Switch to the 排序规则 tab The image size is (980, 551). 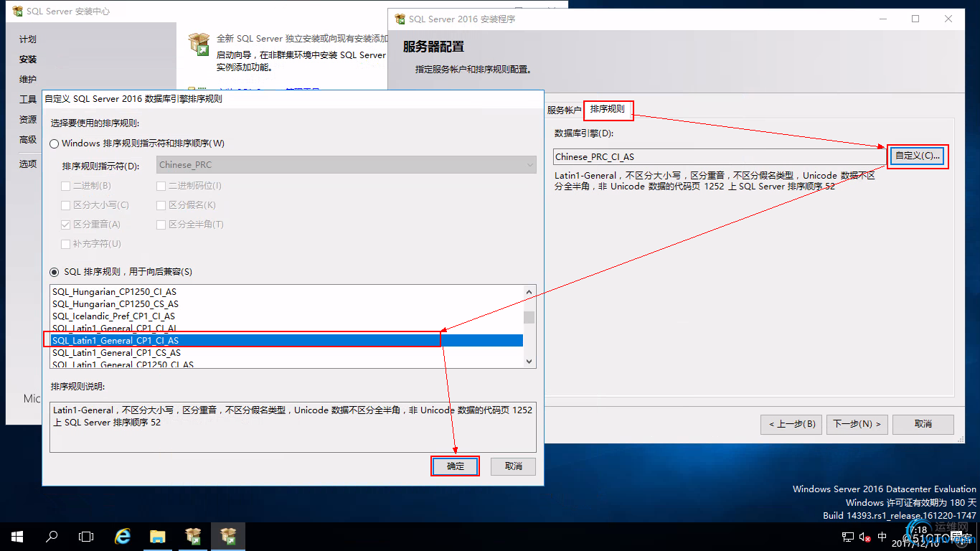pyautogui.click(x=608, y=109)
